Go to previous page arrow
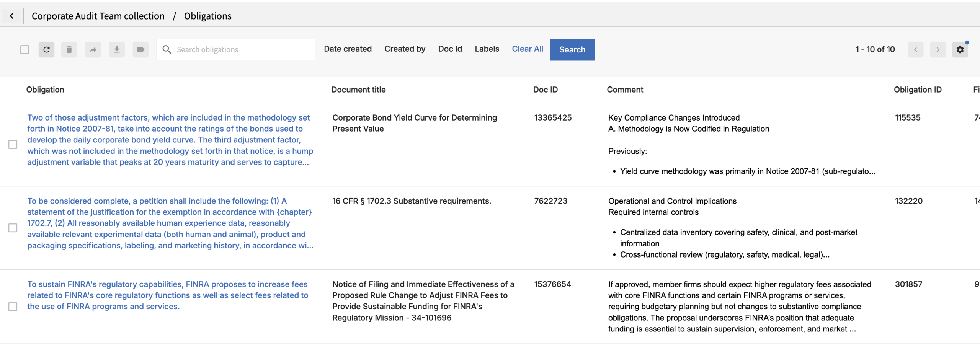The image size is (980, 344). pos(915,49)
